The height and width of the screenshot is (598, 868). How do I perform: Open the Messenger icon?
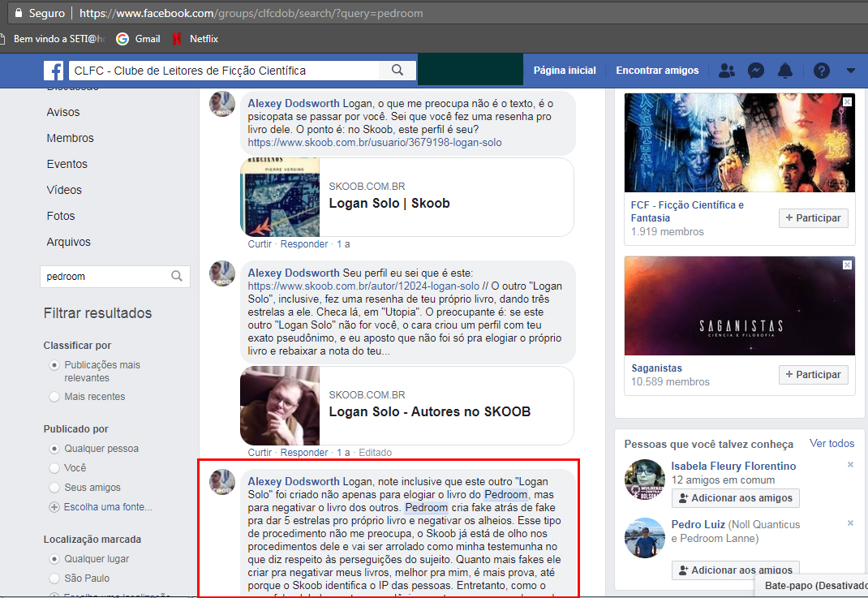click(755, 71)
